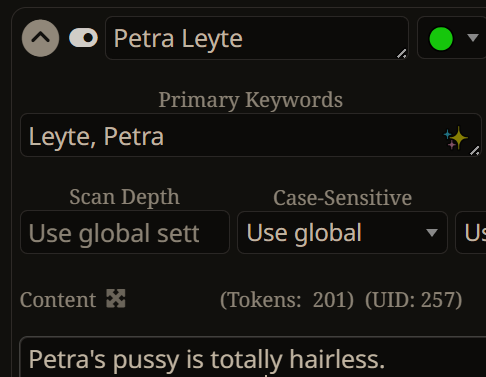Viewport: 486px width, 377px height.
Task: Click the Case-Sensitive label
Action: click(342, 198)
